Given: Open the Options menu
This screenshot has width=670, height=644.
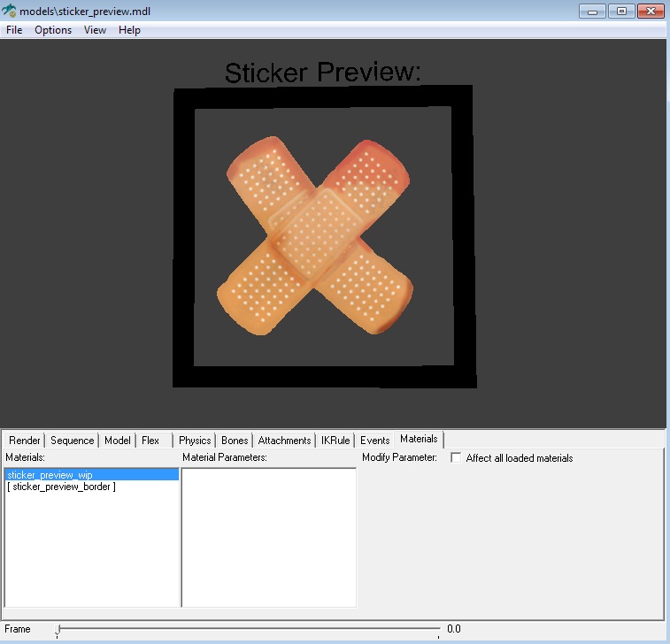Looking at the screenshot, I should (x=53, y=30).
